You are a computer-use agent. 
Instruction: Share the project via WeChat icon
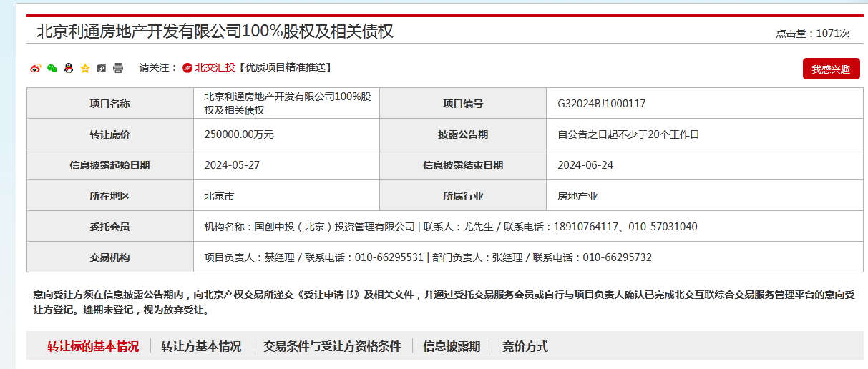click(x=52, y=68)
